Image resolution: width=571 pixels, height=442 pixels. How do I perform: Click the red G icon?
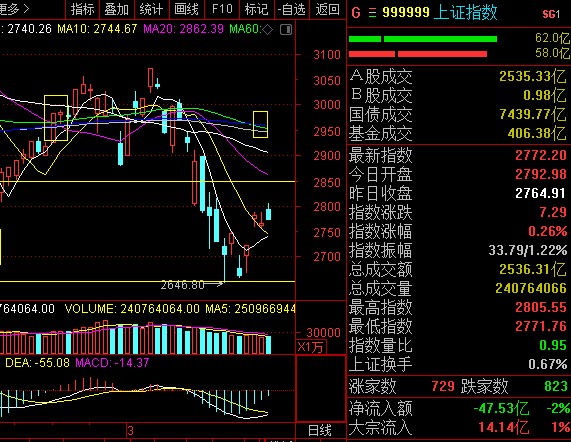pos(356,13)
